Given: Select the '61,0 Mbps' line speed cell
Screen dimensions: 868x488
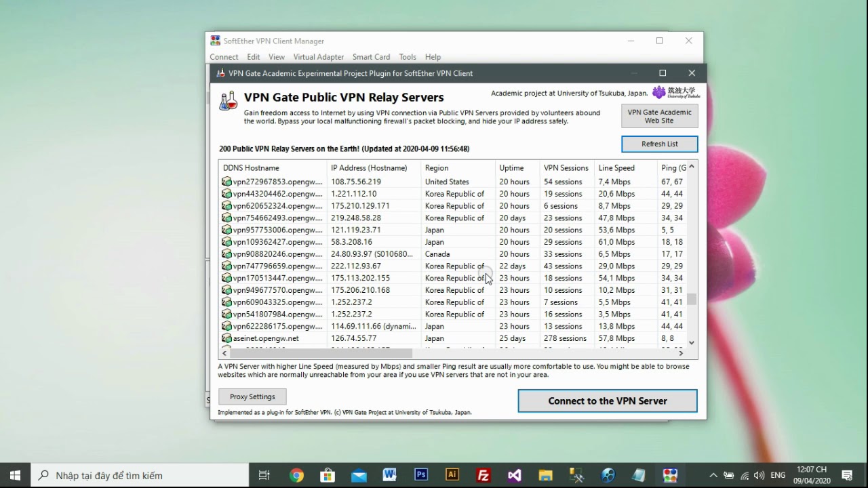Looking at the screenshot, I should 616,242.
